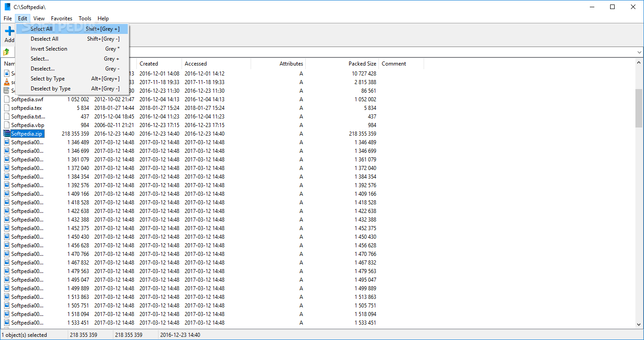644x340 pixels.
Task: Click the scrollbar's up arrow
Action: pyautogui.click(x=639, y=63)
